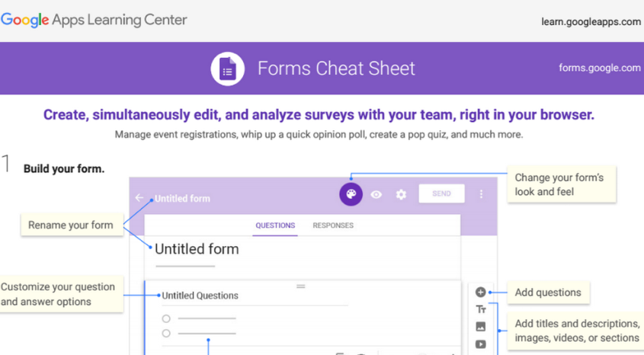This screenshot has height=355, width=644.
Task: Click the back arrow beside Untitled form
Action: click(x=139, y=198)
